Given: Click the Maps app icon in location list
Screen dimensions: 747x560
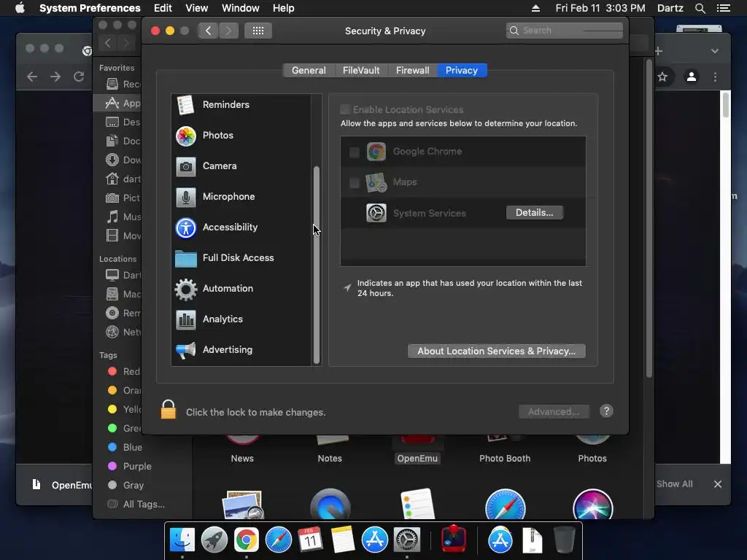Looking at the screenshot, I should 376,182.
